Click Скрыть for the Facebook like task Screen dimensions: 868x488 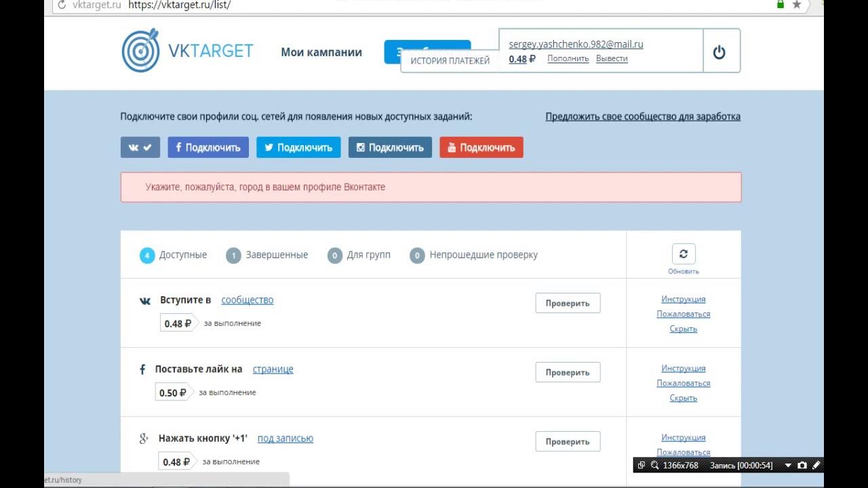coord(684,398)
